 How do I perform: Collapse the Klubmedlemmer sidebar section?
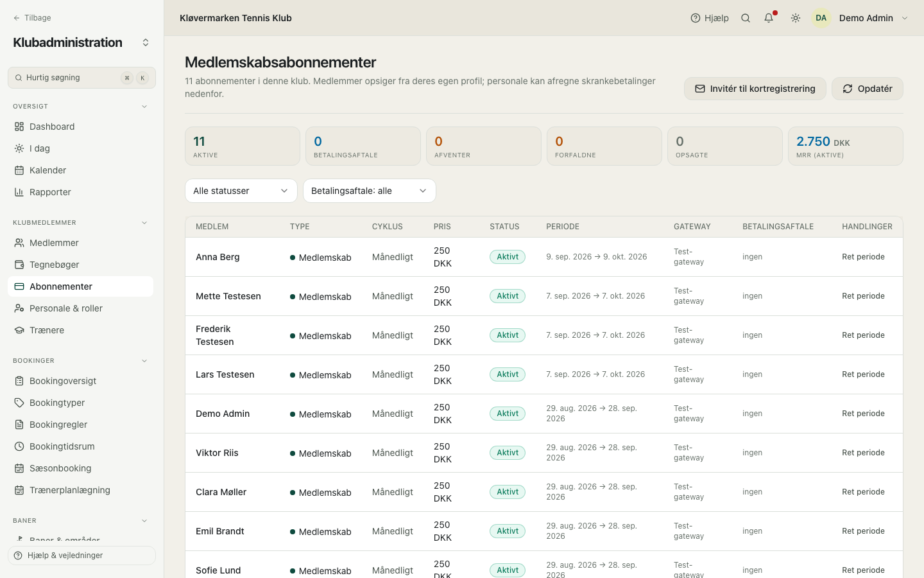tap(144, 223)
